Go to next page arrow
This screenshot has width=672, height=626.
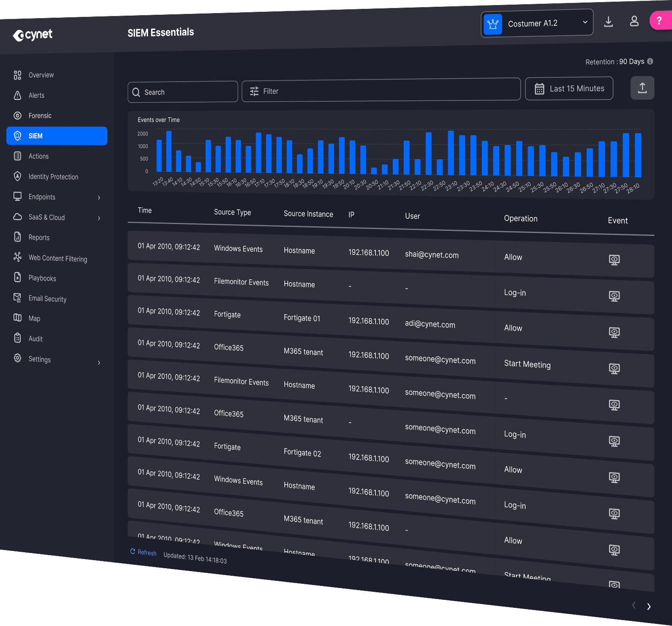click(649, 607)
